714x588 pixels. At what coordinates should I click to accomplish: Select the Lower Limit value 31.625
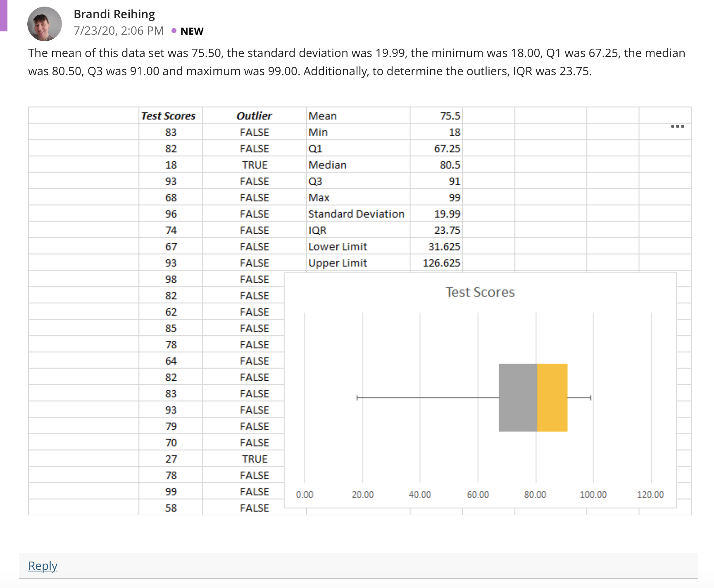(x=436, y=247)
